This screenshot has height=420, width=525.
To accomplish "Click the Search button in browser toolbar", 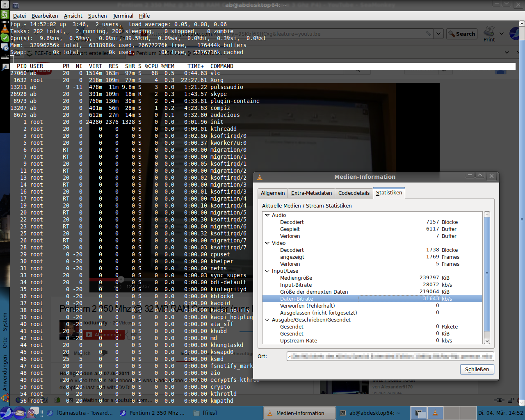I will [461, 34].
